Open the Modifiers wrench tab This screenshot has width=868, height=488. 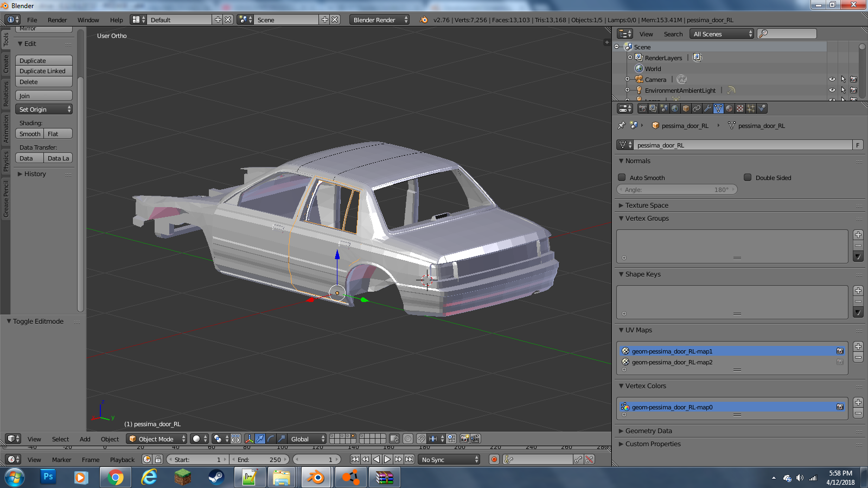click(x=707, y=108)
